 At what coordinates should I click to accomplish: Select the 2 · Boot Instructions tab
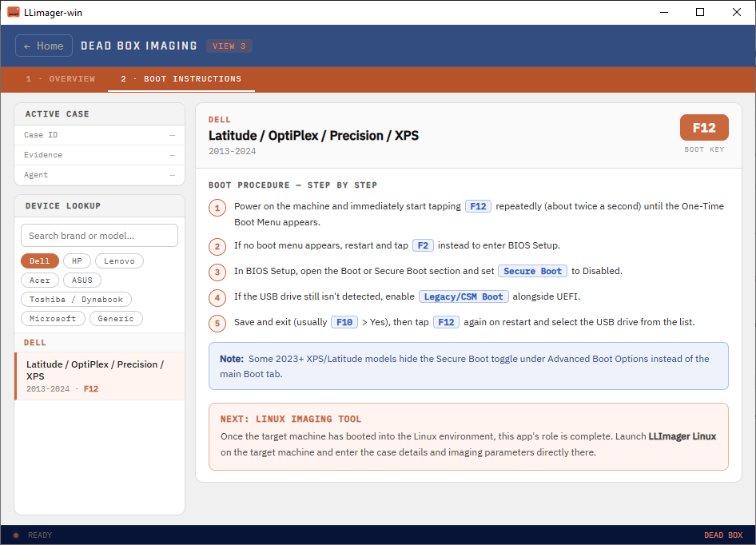click(x=181, y=79)
